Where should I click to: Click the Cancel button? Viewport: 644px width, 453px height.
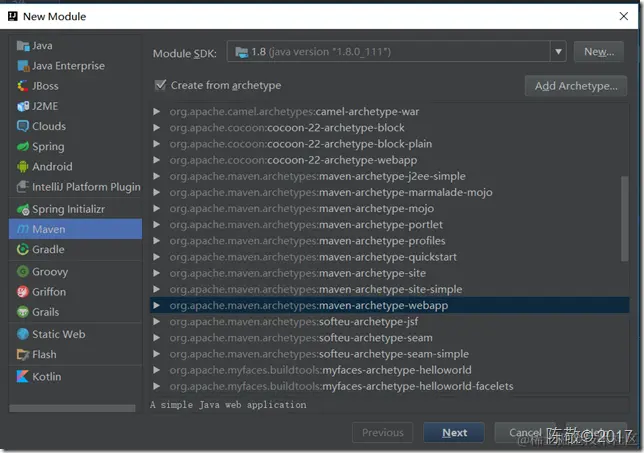click(x=525, y=432)
